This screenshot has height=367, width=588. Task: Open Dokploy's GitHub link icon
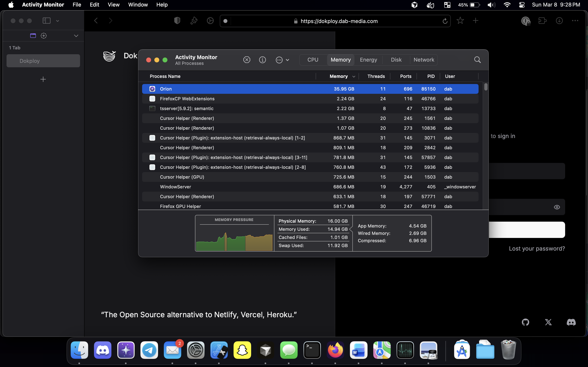point(525,322)
